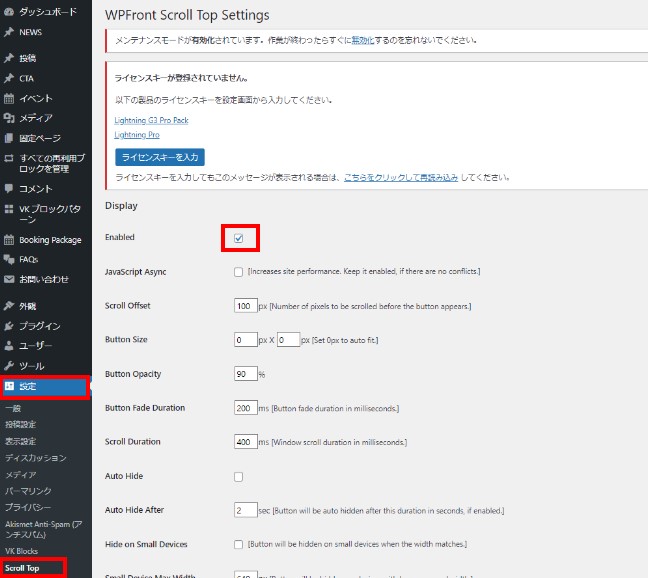
Task: Click the wrench icon beside ツール
Action: pos(9,366)
